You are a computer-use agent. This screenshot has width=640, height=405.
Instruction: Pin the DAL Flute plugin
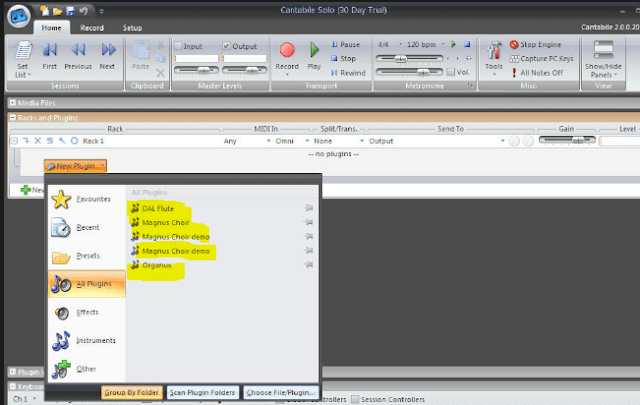[309, 208]
